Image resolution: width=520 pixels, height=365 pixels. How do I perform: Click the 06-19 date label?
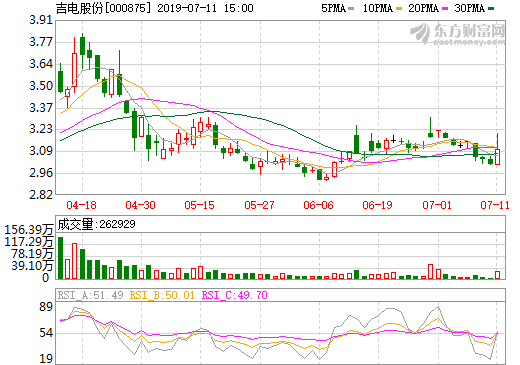click(377, 205)
